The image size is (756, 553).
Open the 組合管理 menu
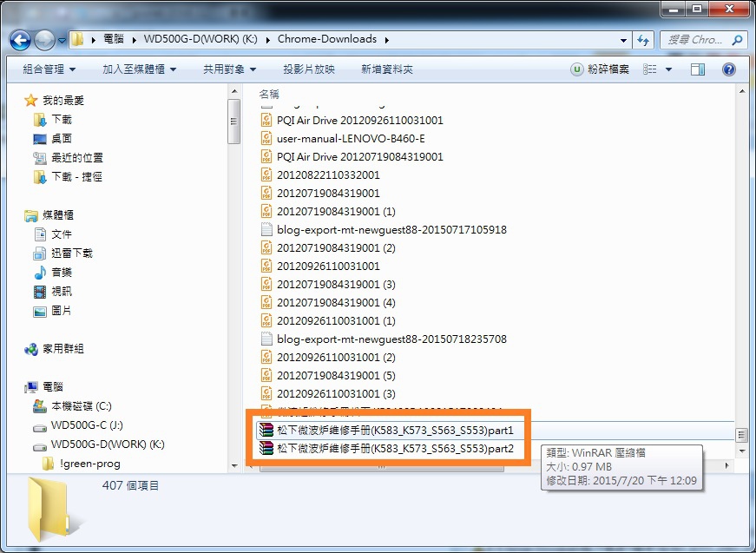tap(49, 69)
